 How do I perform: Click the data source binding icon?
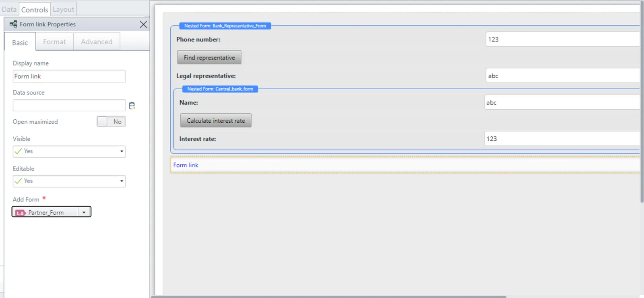pyautogui.click(x=132, y=106)
